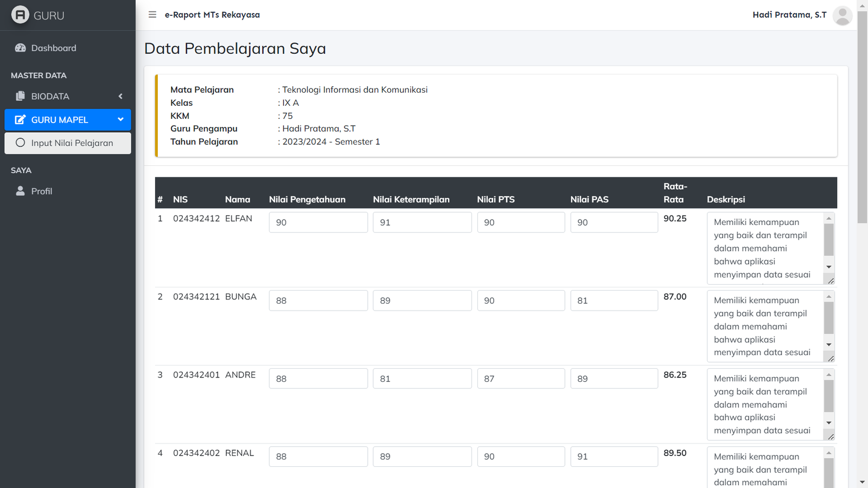Click the Profil person icon
Screen dimensions: 868x488
point(21,191)
